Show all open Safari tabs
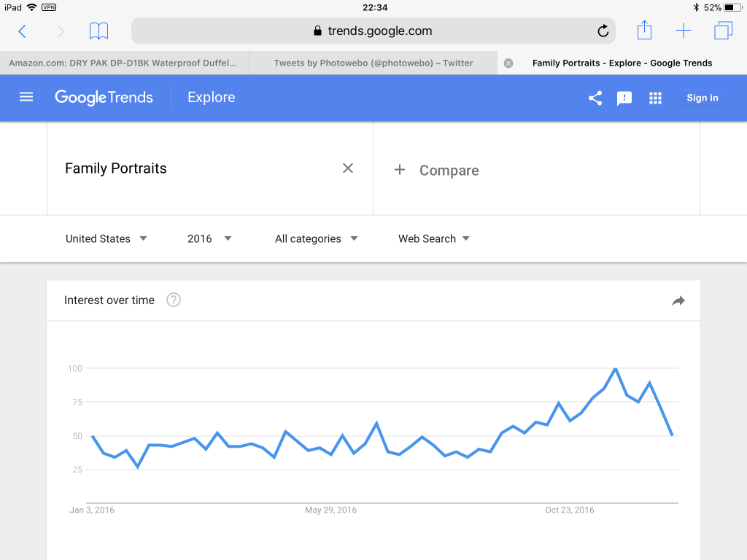This screenshot has height=560, width=747. pos(723,31)
